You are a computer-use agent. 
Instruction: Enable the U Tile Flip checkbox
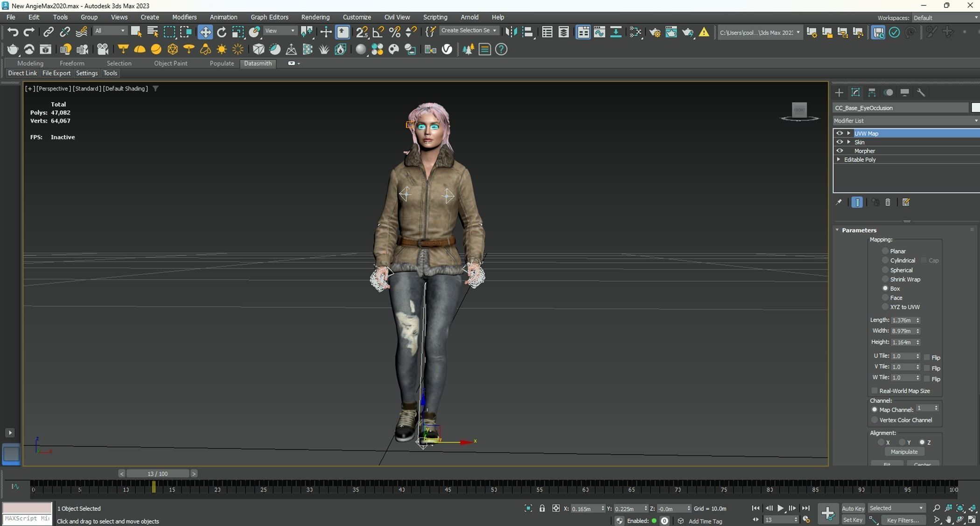click(927, 357)
